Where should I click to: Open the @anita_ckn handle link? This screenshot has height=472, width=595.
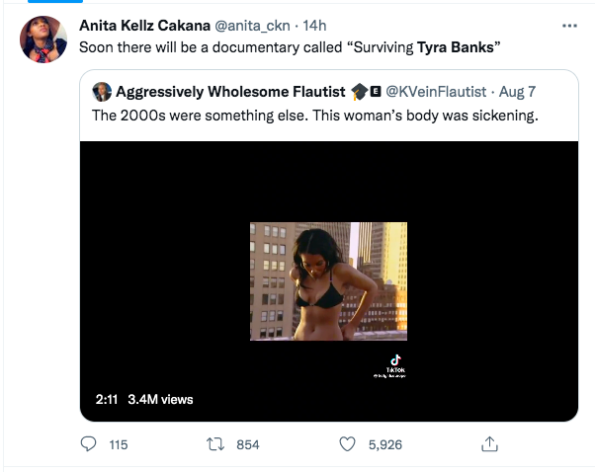[252, 26]
